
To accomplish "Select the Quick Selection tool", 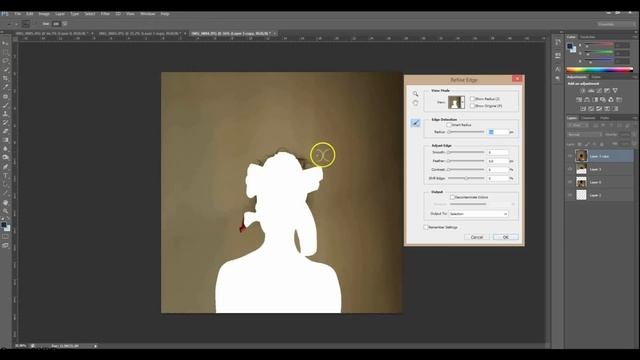I will [5, 69].
